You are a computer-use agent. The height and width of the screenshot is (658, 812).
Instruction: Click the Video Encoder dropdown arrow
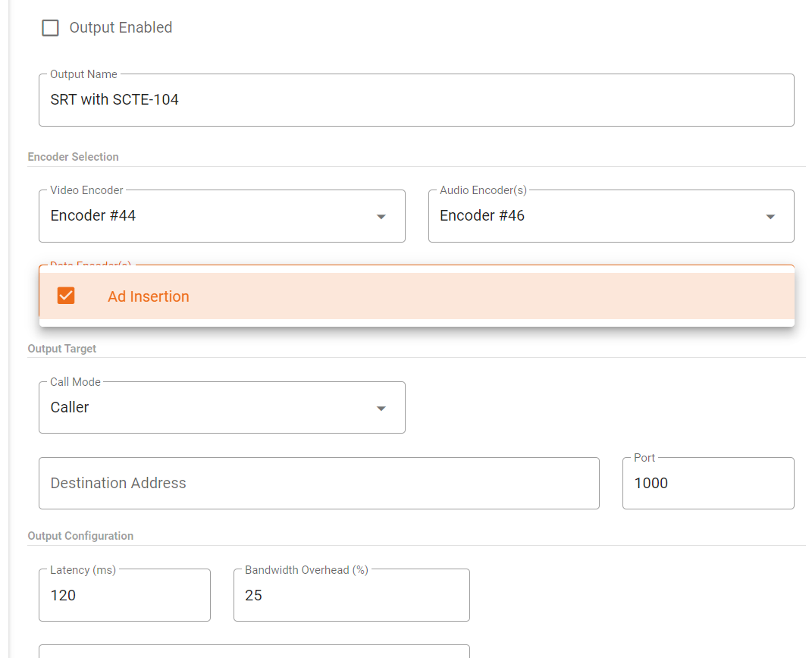381,216
